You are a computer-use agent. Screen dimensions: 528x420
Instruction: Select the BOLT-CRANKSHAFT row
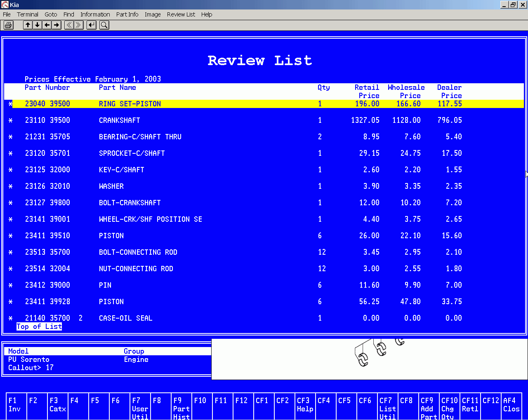pos(264,203)
